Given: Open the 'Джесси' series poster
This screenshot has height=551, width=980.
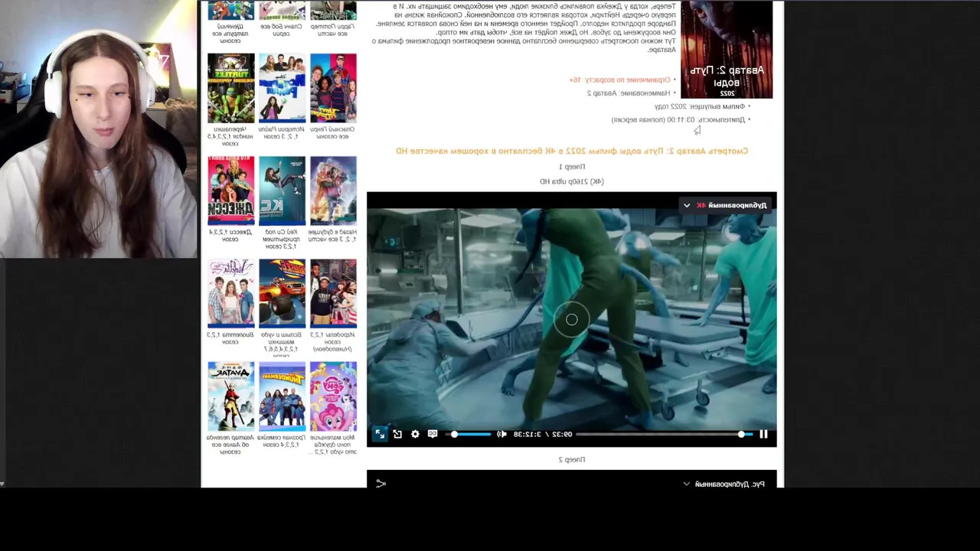Looking at the screenshot, I should pyautogui.click(x=230, y=191).
